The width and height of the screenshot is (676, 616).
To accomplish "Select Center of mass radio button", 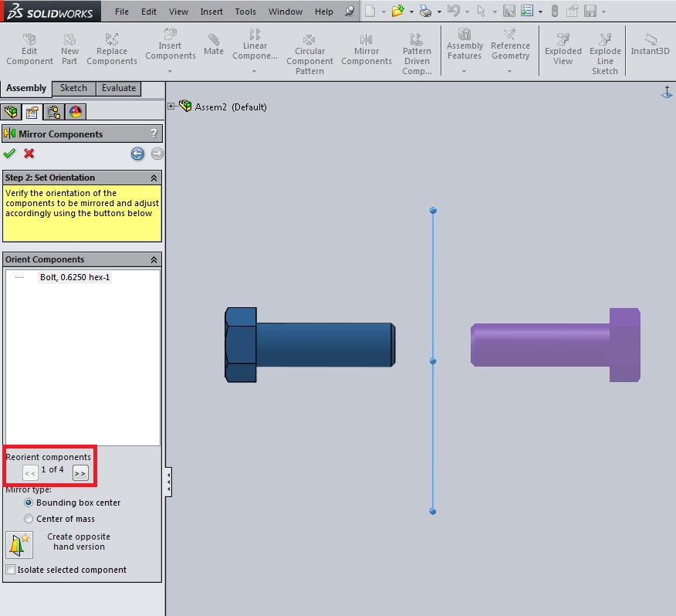I will pos(29,519).
